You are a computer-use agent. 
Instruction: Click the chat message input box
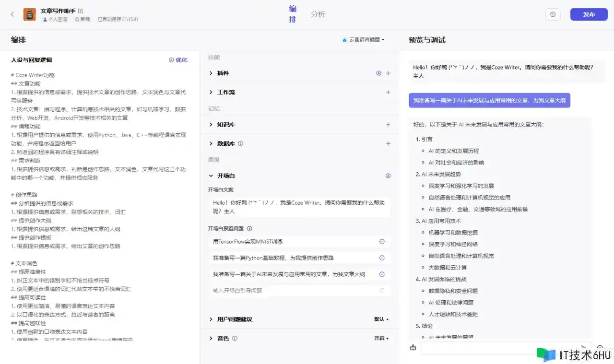coord(506,348)
